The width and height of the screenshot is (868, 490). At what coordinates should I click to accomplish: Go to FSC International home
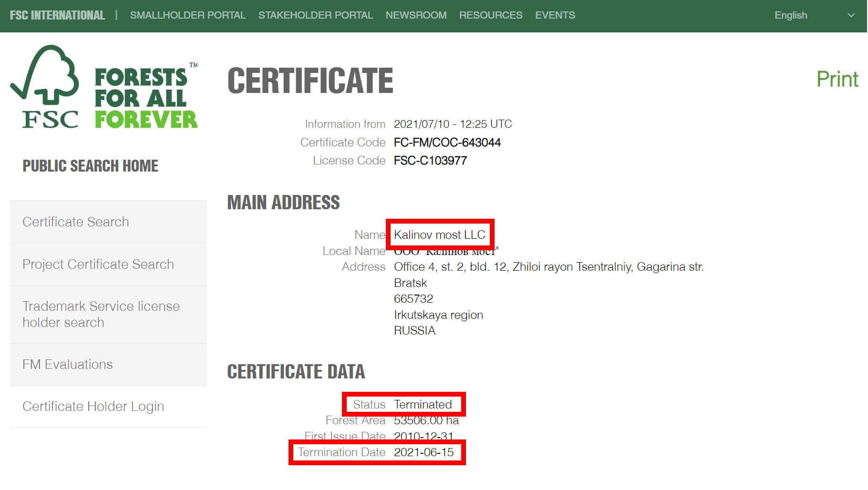57,15
